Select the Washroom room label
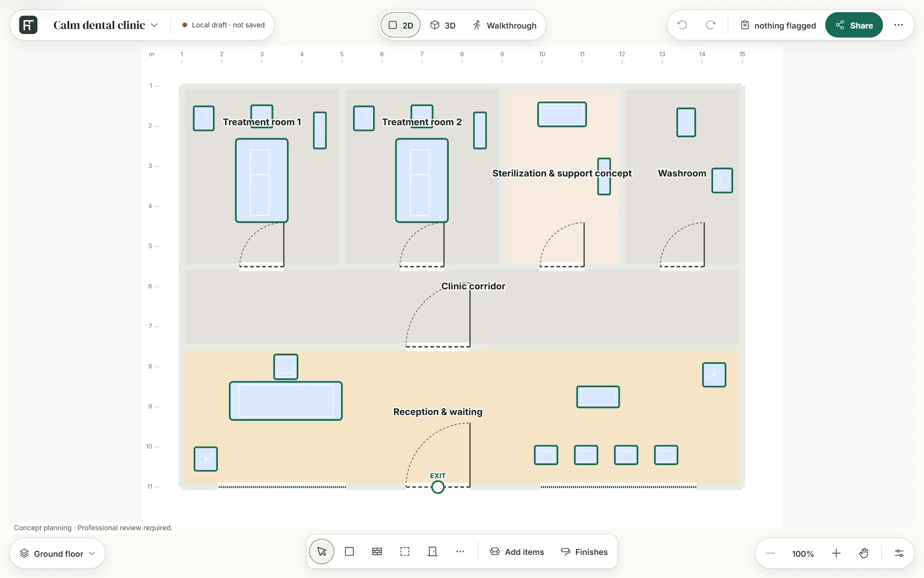 tap(682, 173)
